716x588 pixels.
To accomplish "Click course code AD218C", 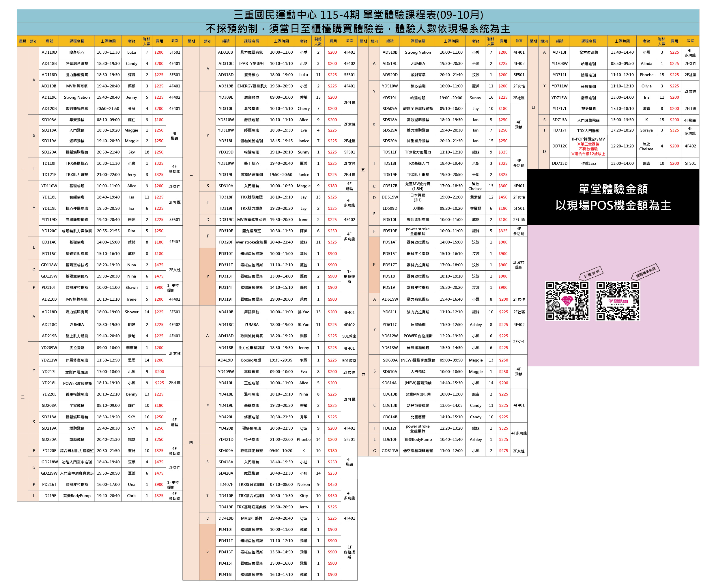I will pyautogui.click(x=49, y=325).
